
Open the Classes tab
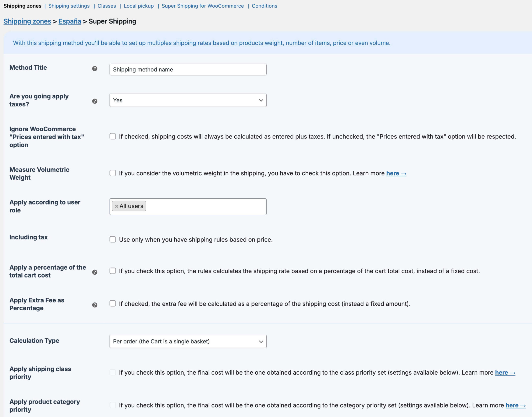coord(107,6)
